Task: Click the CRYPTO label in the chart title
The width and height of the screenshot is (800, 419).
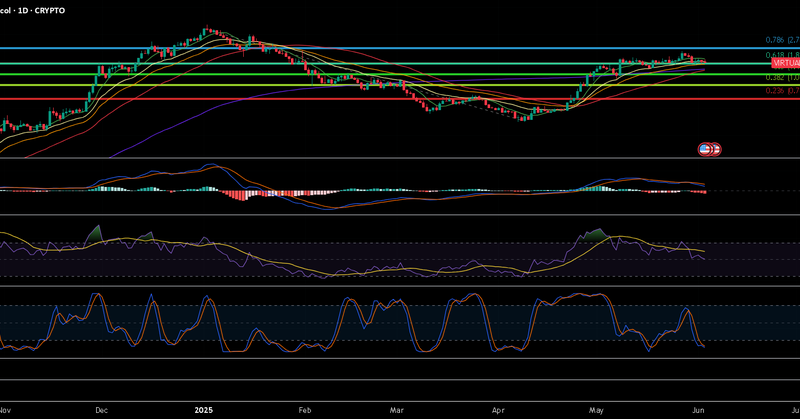Action: 50,11
